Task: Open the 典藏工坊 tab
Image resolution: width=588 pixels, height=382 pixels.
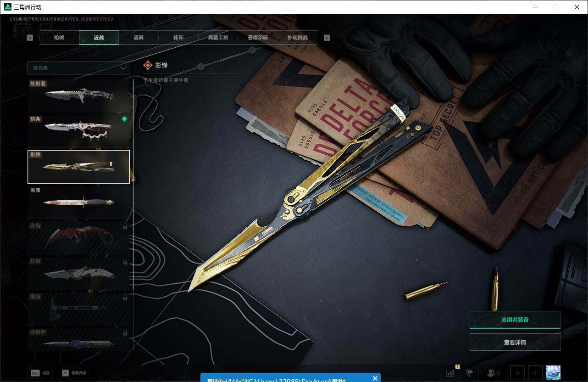Action: tap(218, 38)
